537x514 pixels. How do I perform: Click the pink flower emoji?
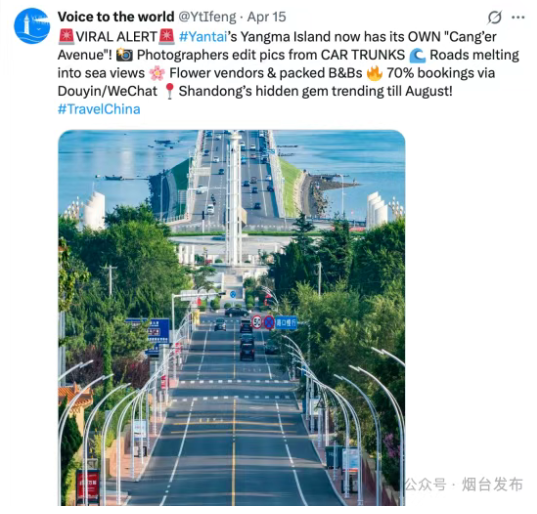coord(157,73)
